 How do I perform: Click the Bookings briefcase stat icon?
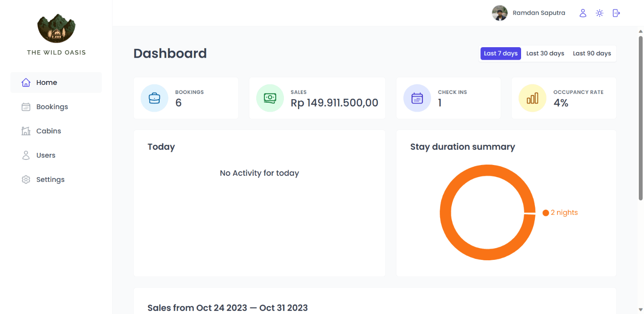155,98
